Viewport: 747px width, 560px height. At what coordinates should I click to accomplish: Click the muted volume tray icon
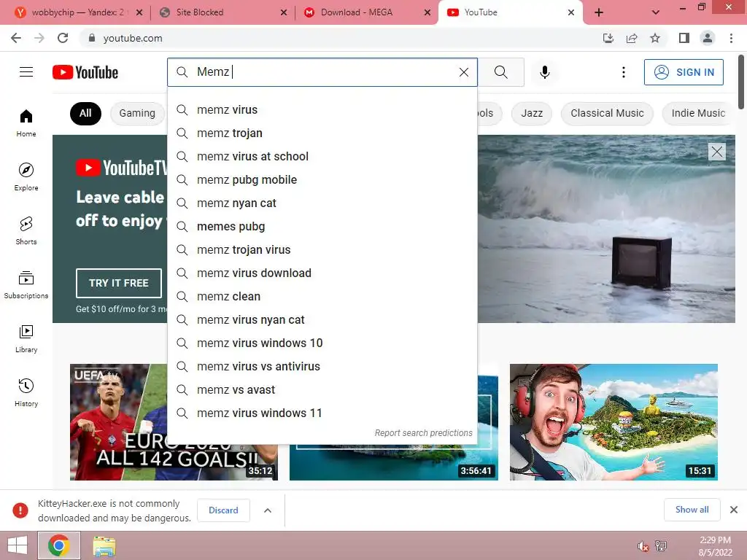pos(643,546)
